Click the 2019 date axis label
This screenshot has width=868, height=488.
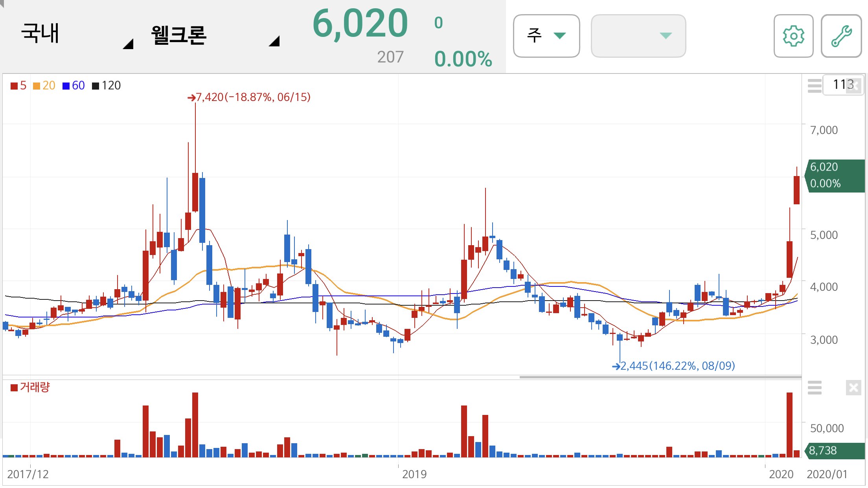point(414,474)
